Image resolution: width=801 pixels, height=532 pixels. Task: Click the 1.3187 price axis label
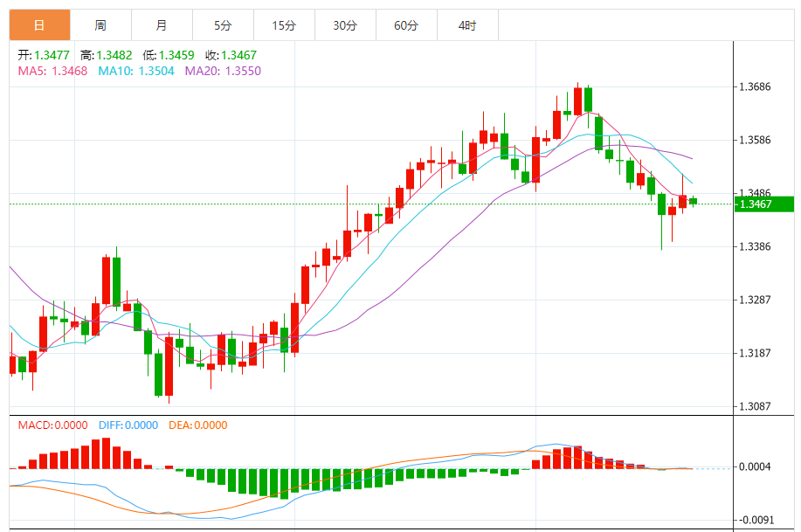pos(755,353)
